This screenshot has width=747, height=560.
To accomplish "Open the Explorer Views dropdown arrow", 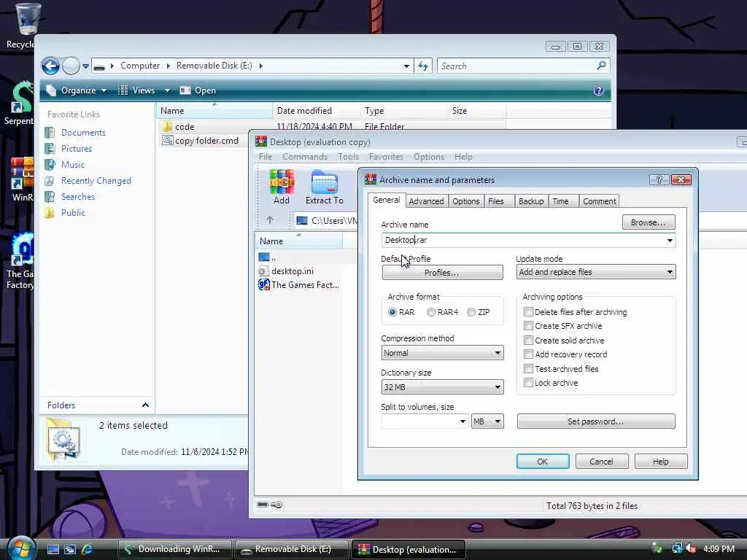I will click(167, 90).
